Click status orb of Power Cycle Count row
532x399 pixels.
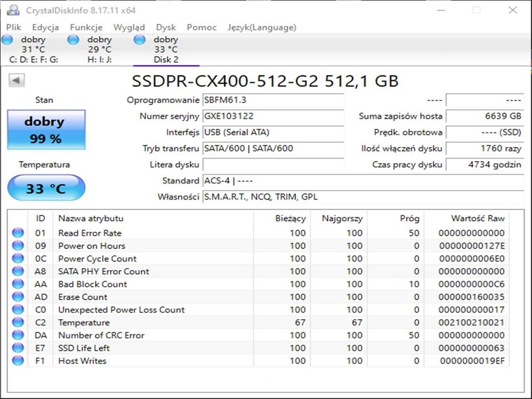[x=18, y=258]
